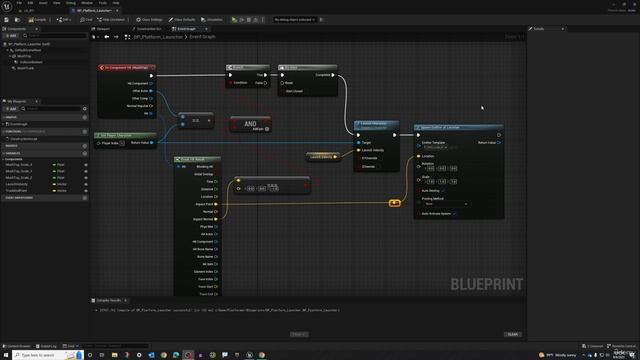Screen dimensions: 640x360
Task: Open the File menu
Action: (19, 3)
